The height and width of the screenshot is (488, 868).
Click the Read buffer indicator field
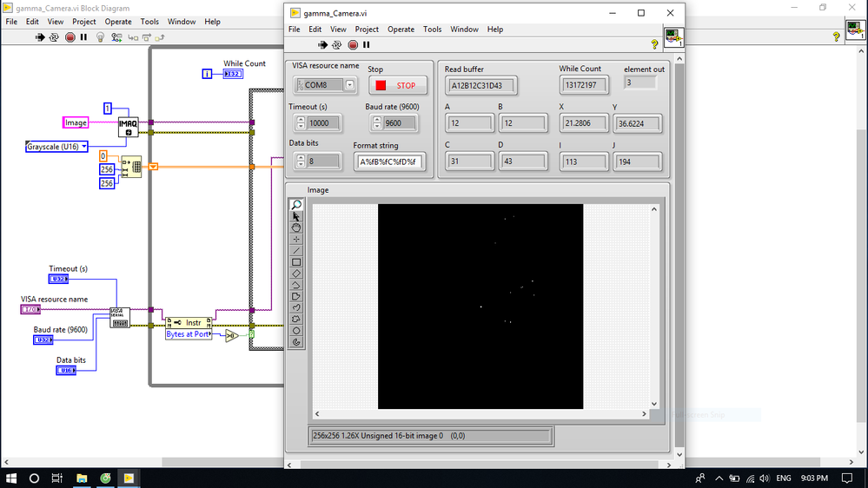(481, 85)
